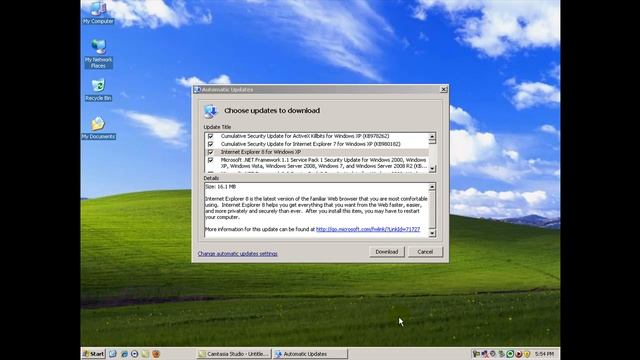Click the 'Update Title' column label

[217, 127]
